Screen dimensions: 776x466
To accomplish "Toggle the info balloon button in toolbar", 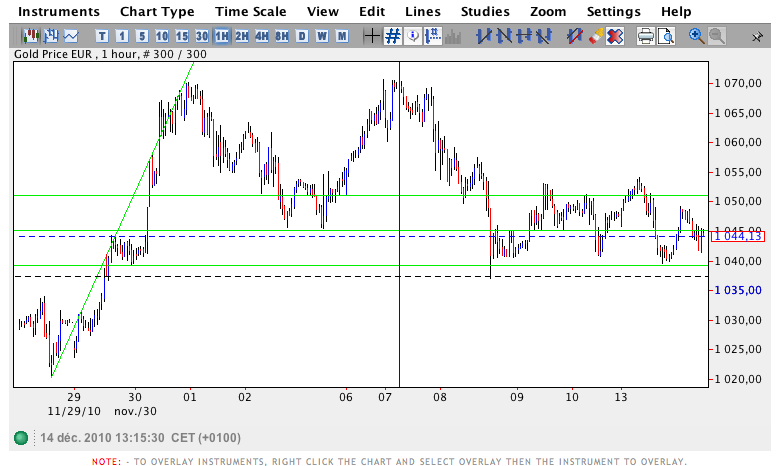I will pos(413,36).
